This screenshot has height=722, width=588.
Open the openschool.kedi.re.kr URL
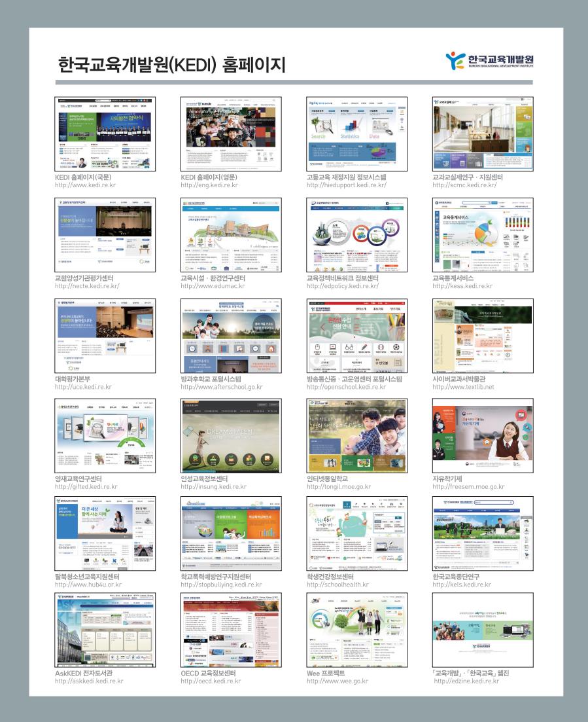[x=347, y=387]
